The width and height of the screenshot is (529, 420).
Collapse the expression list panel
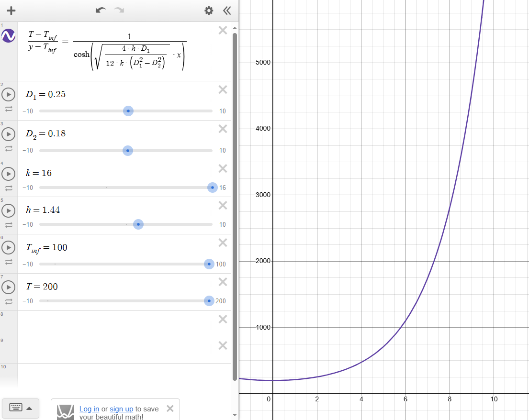[226, 10]
